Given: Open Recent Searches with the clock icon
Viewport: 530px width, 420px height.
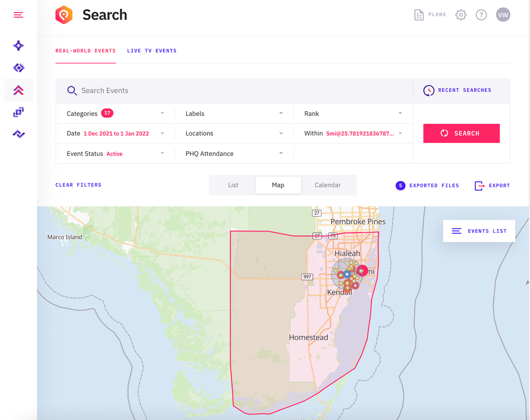Looking at the screenshot, I should click(x=428, y=90).
